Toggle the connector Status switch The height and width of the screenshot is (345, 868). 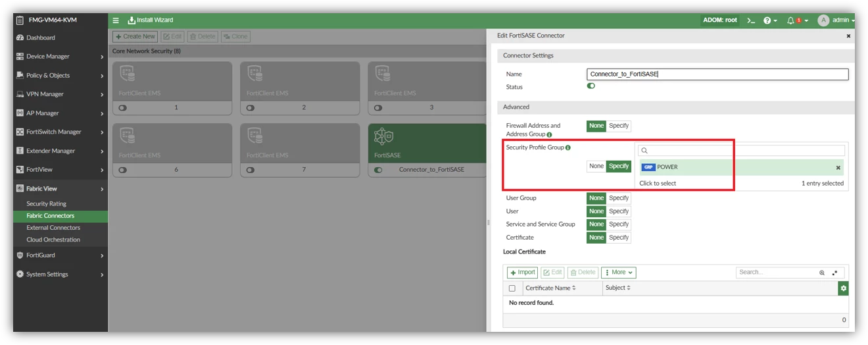[x=591, y=86]
